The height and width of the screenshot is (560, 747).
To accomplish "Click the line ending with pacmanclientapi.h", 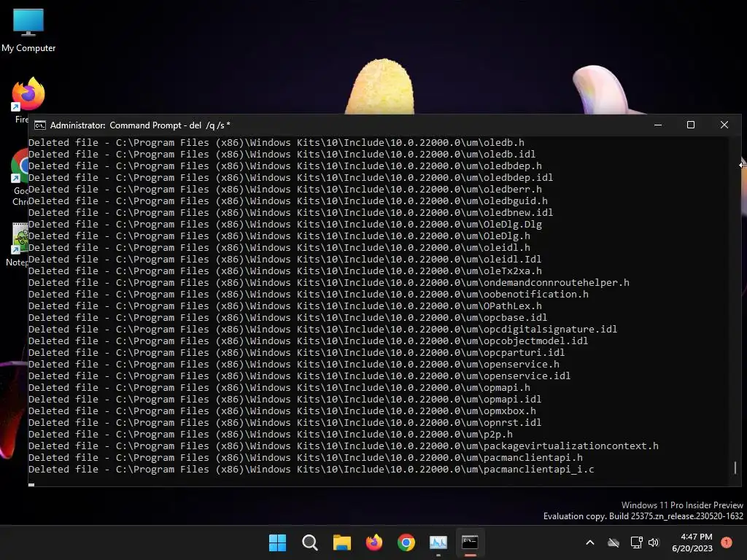I will (x=306, y=458).
